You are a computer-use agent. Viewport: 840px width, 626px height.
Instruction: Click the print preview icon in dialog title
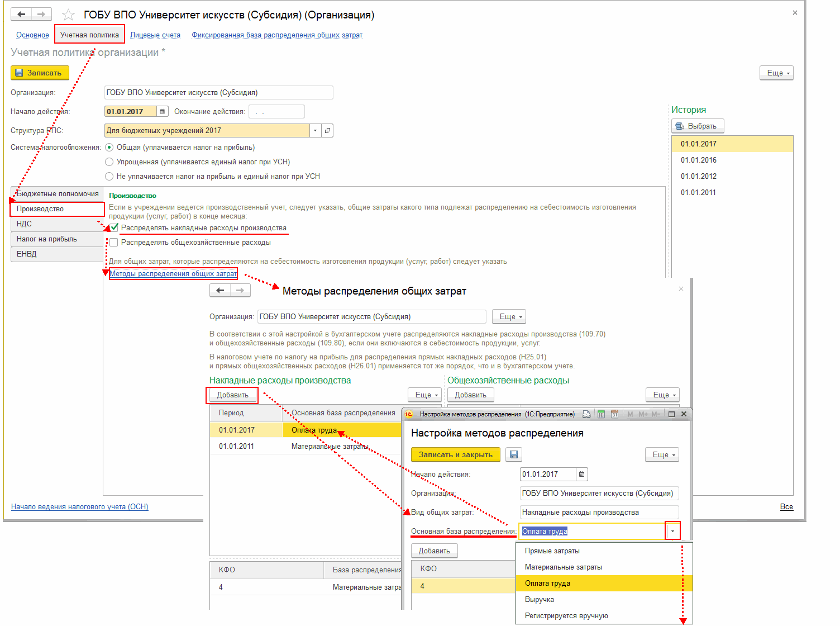[x=586, y=414]
